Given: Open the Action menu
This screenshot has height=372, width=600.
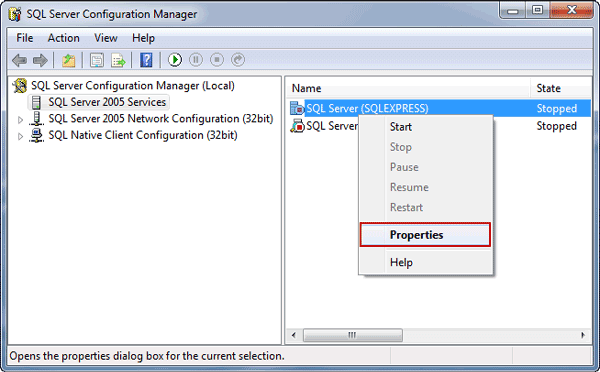Looking at the screenshot, I should (64, 38).
